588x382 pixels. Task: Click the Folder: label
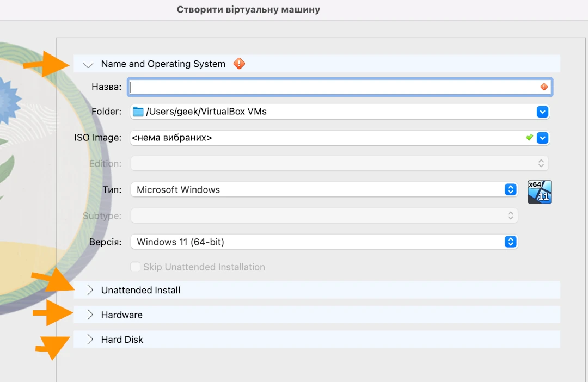[107, 112]
